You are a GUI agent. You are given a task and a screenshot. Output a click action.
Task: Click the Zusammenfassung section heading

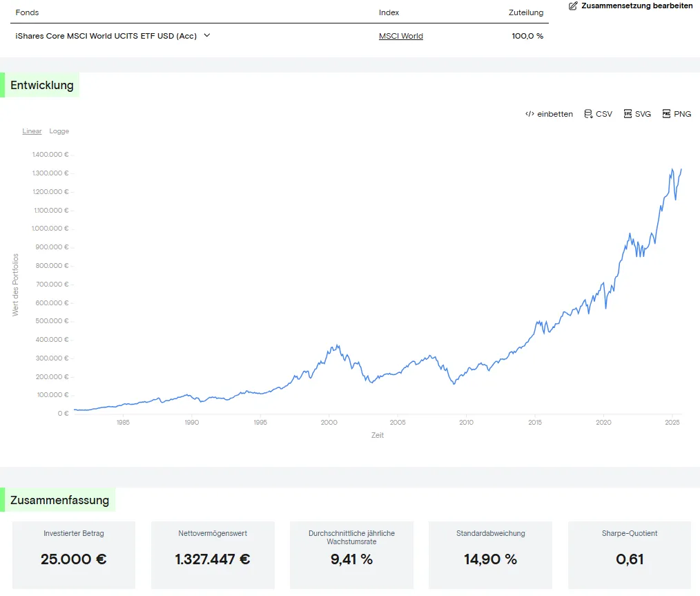[x=59, y=500]
